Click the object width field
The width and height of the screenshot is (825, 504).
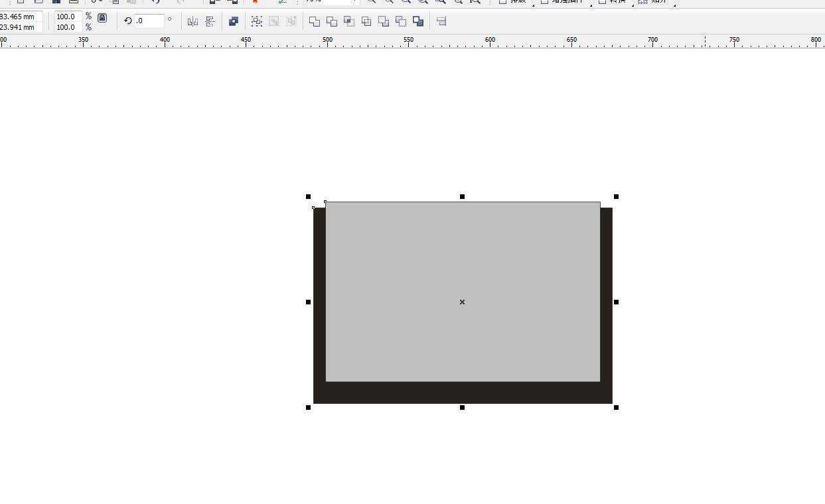[20, 17]
